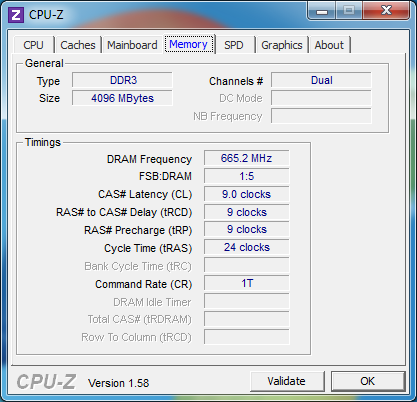Select the CAS# Latency value field
The image size is (417, 402).
click(x=246, y=194)
